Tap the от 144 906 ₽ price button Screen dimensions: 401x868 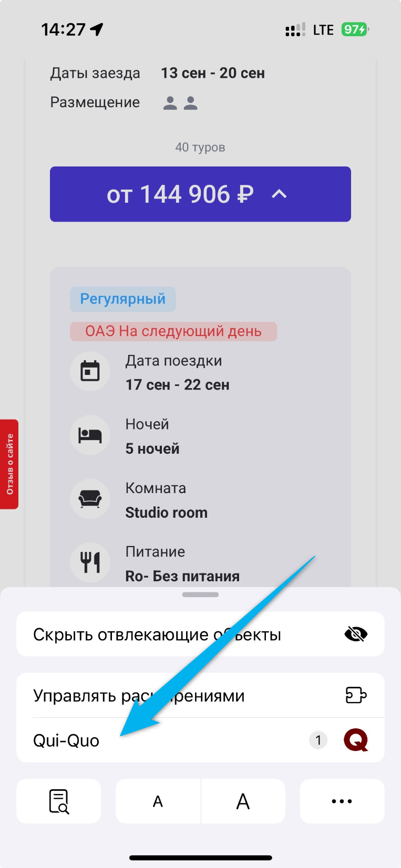coord(200,194)
